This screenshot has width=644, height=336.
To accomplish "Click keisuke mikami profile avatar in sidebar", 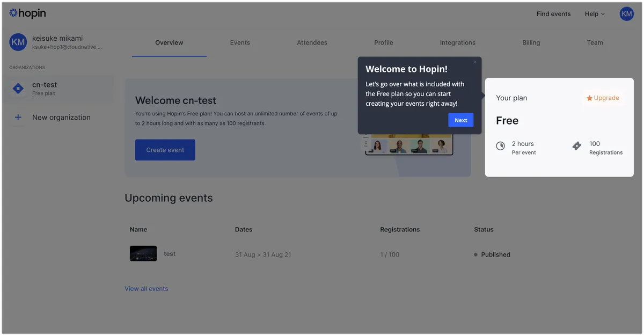I will [x=18, y=42].
